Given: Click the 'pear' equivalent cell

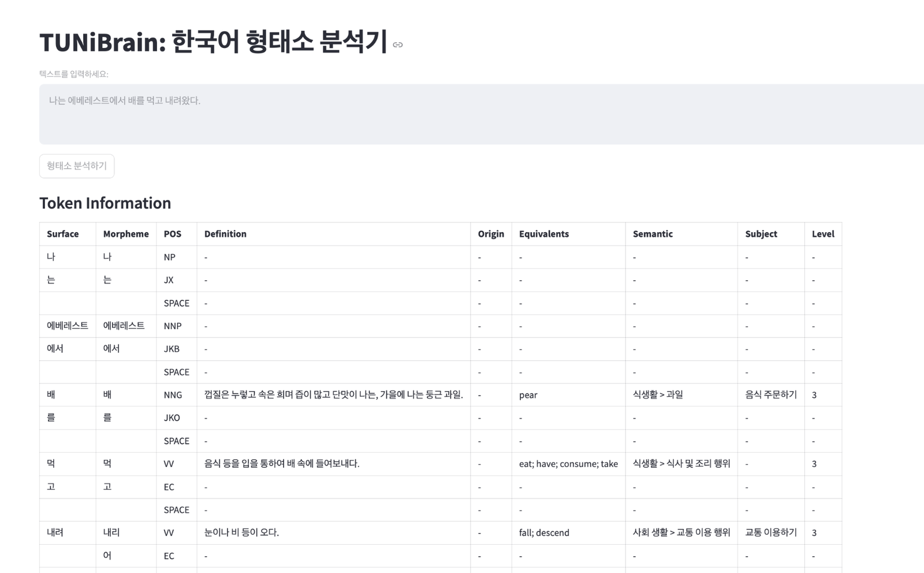Looking at the screenshot, I should point(528,395).
